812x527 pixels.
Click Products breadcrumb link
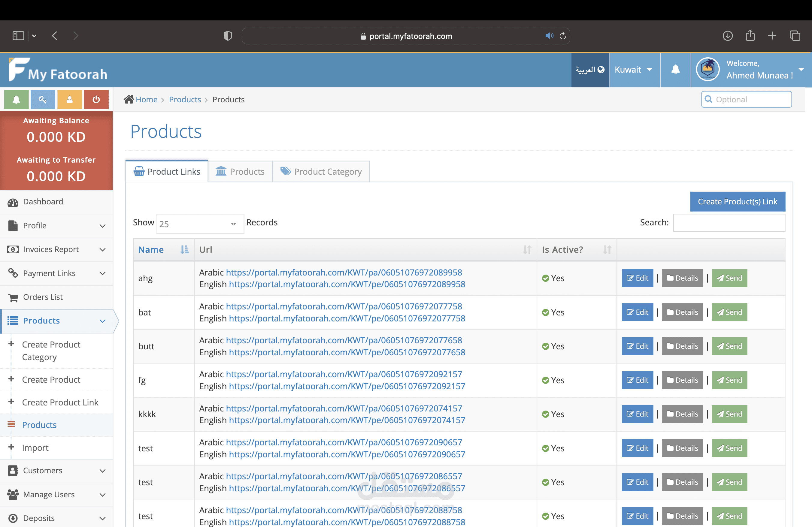(x=185, y=100)
